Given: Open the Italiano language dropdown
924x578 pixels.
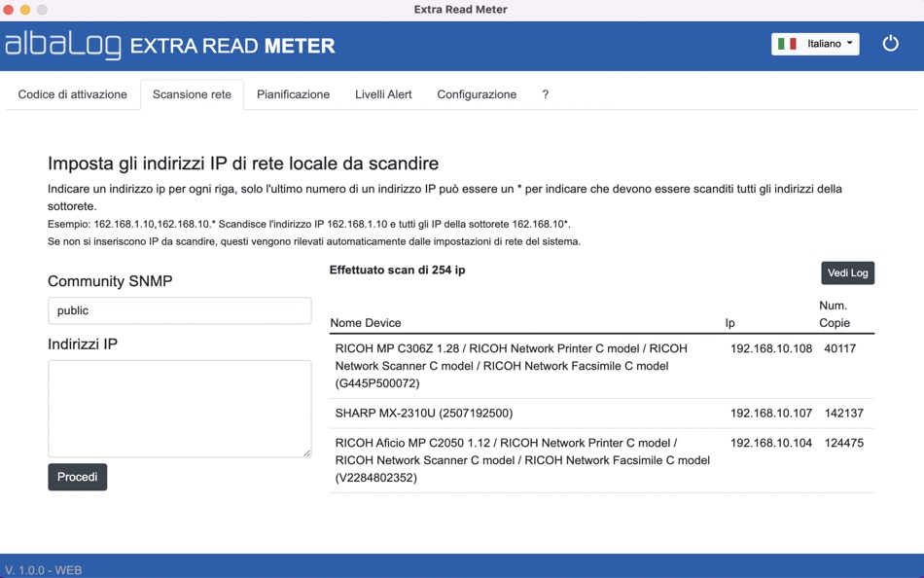Looking at the screenshot, I should tap(815, 44).
